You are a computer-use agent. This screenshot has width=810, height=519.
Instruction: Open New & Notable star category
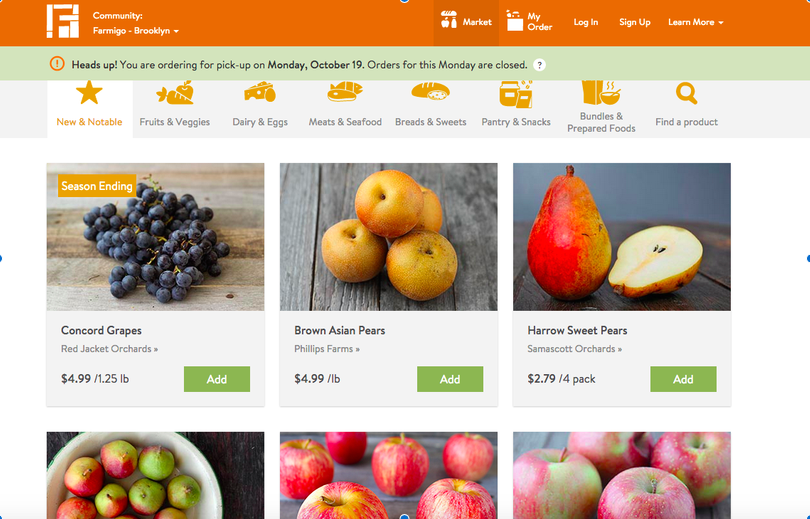(89, 93)
